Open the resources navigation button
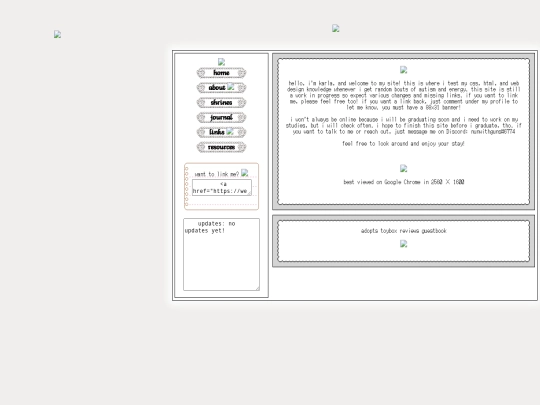 221,147
